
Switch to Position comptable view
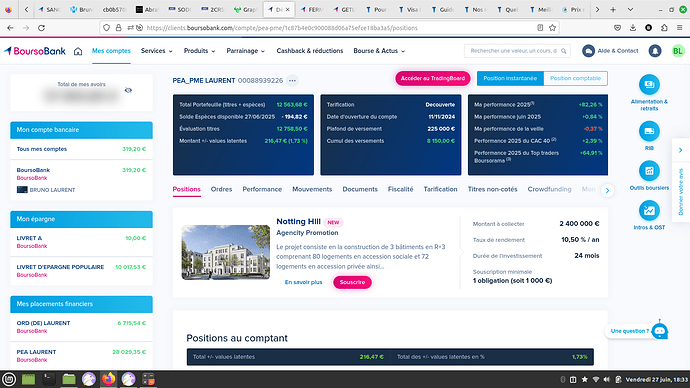tap(575, 78)
